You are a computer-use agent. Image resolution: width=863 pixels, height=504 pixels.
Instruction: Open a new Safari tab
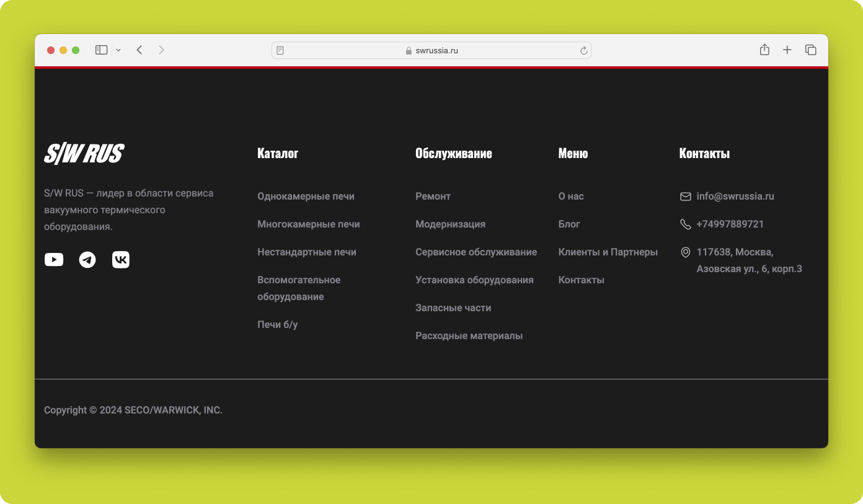pos(787,50)
